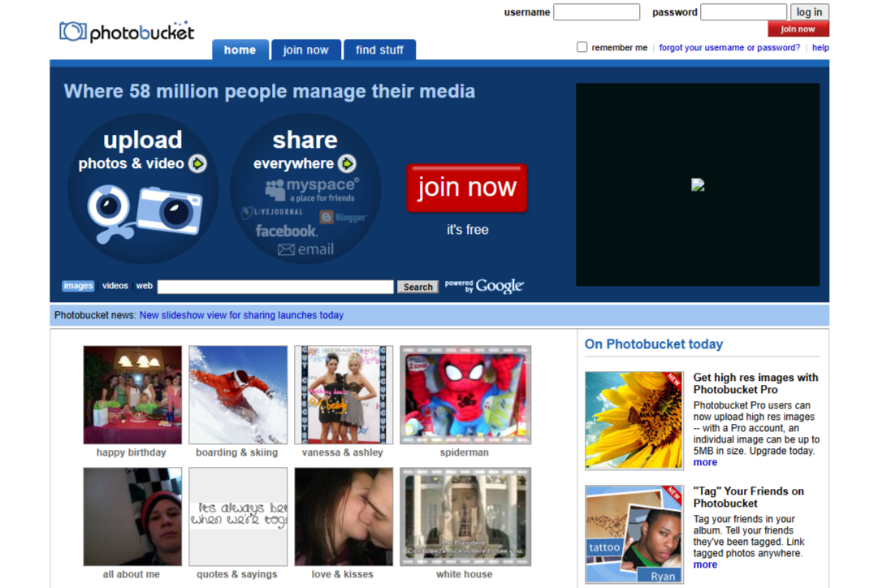
Task: Click the username input field
Action: pos(596,12)
